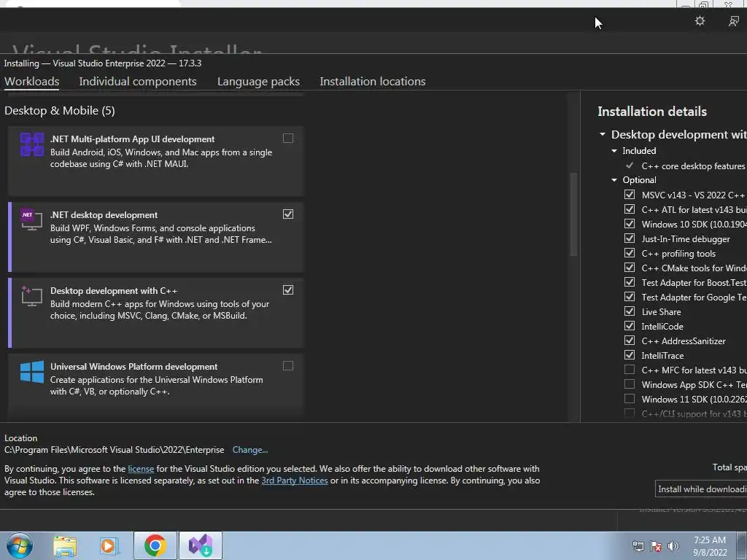Collapse the Optional components section

click(x=614, y=180)
